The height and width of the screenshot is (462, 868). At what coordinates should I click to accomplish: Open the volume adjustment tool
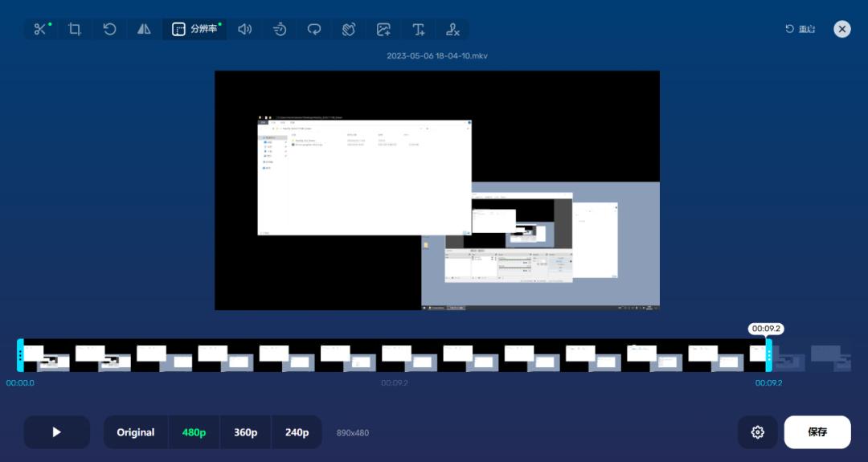click(245, 30)
